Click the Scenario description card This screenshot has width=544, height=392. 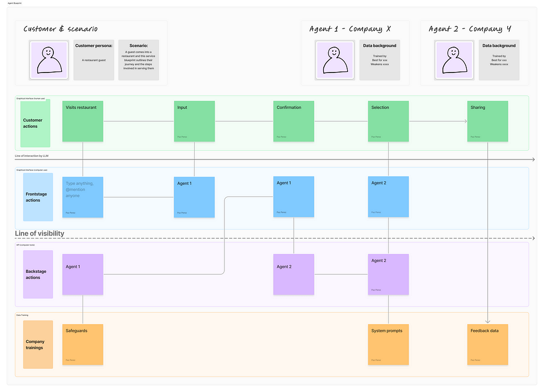(138, 60)
